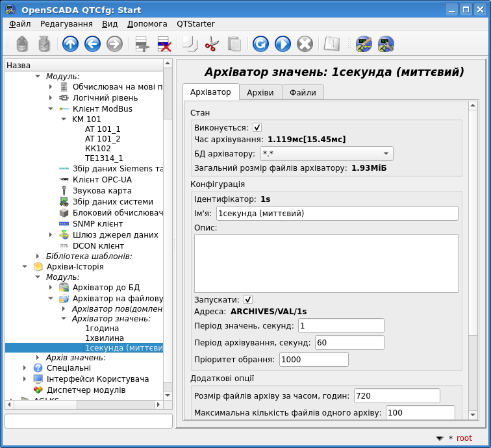Expand the Шлюз джерел даних node
Viewport: 491px width, 448px height.
click(x=51, y=234)
